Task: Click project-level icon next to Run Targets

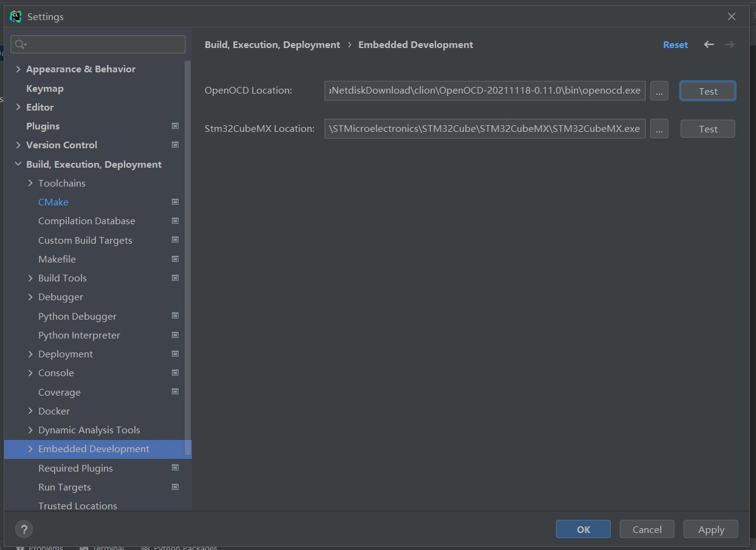Action: [175, 487]
